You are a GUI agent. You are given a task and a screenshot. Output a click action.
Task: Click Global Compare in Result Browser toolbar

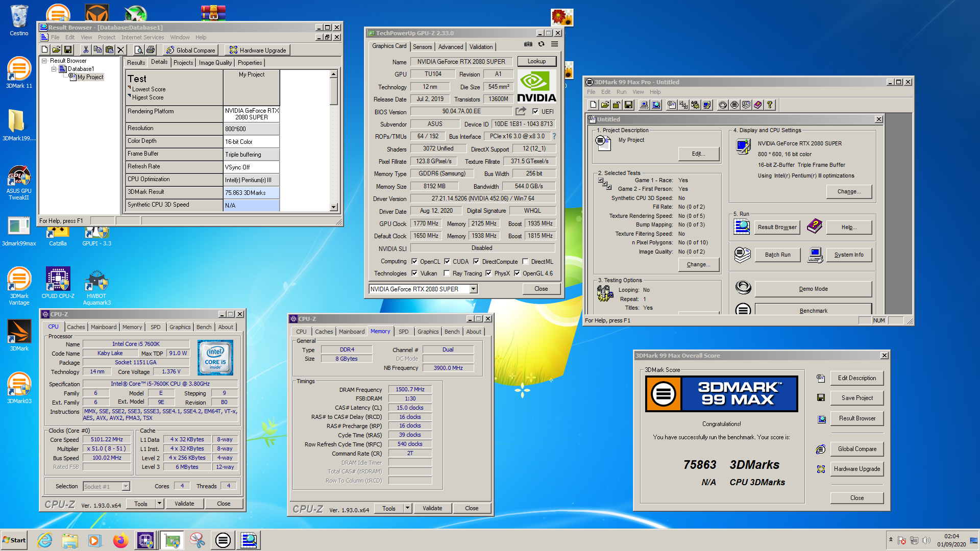coord(190,50)
